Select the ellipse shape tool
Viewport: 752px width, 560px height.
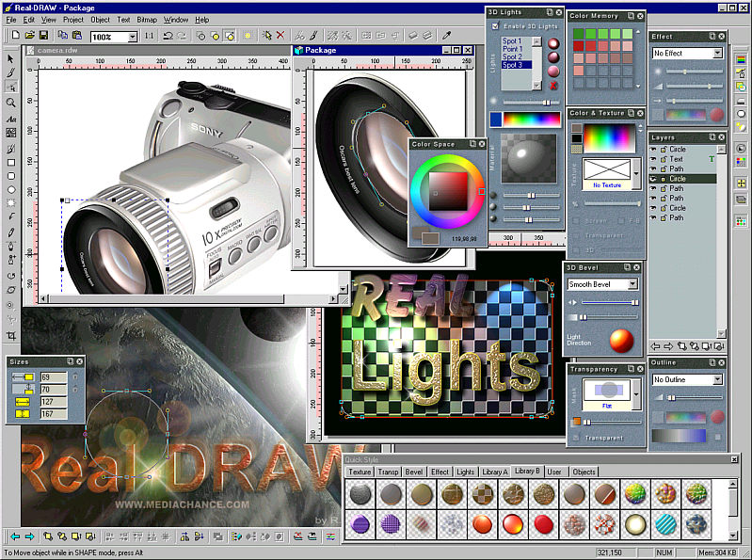point(11,189)
